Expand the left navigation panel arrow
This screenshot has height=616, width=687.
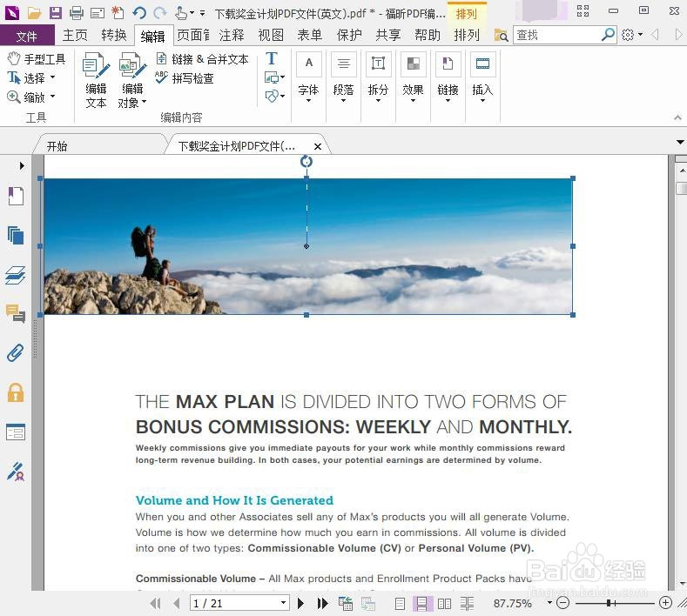click(22, 166)
